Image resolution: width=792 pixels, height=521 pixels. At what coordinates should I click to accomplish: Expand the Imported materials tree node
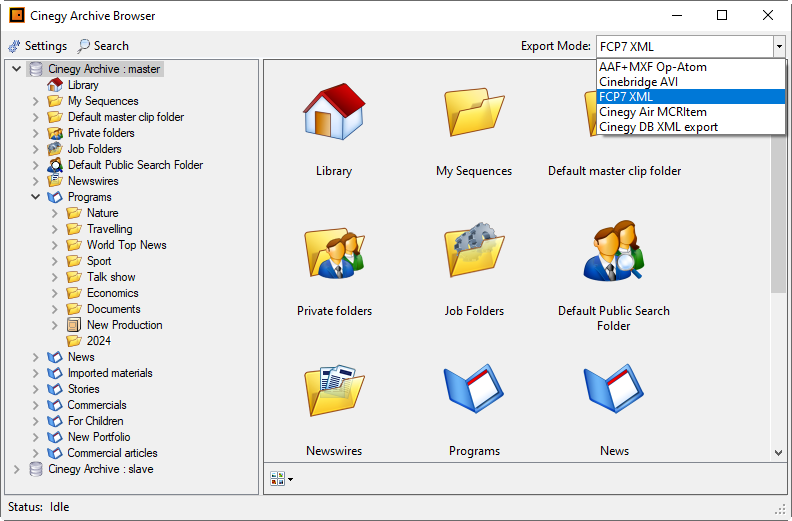coord(35,373)
